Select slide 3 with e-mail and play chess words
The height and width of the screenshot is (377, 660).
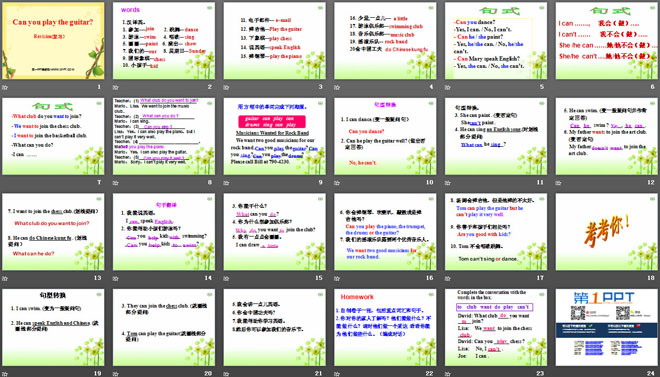point(274,41)
